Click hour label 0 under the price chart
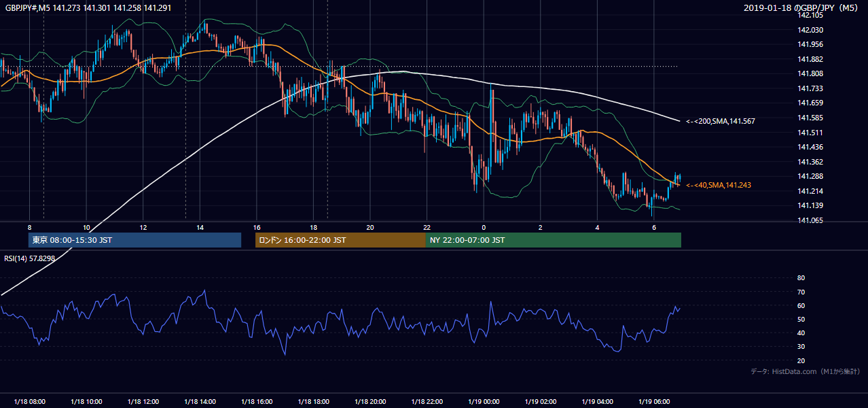 (484, 227)
